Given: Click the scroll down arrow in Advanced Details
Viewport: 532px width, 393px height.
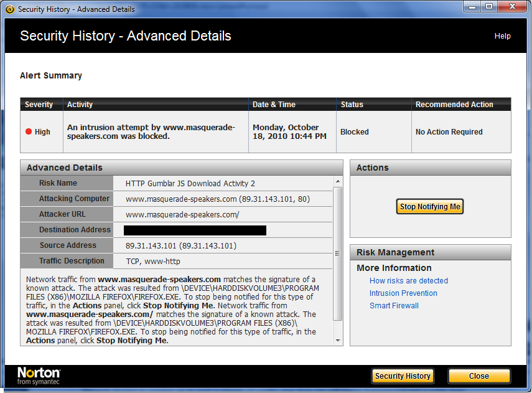Looking at the screenshot, I should click(338, 340).
